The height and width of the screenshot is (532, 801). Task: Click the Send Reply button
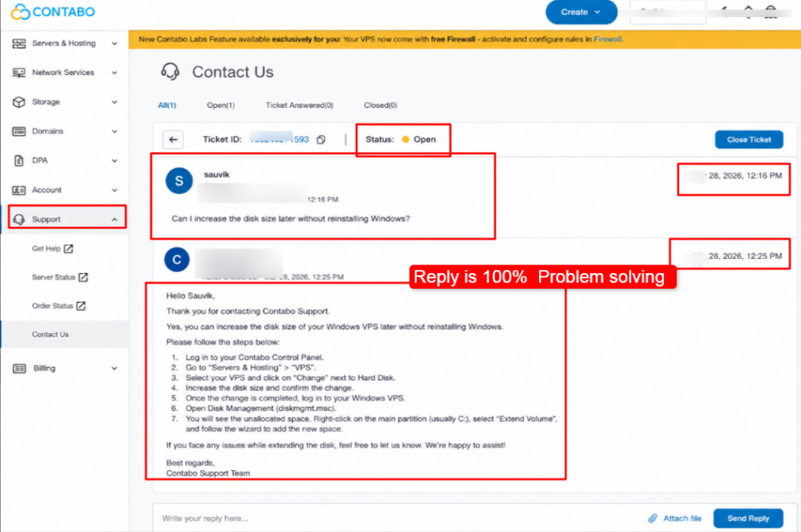coord(748,518)
